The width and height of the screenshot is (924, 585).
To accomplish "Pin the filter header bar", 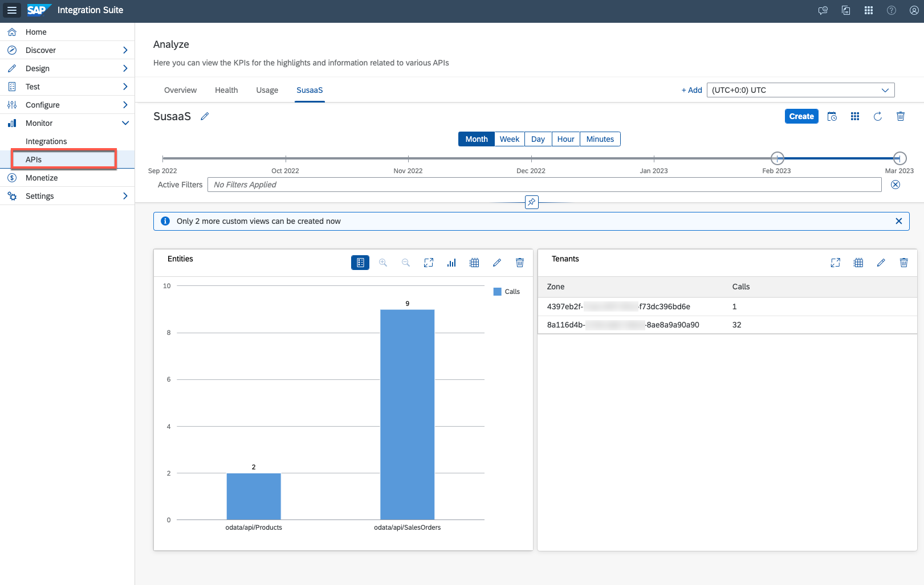I will 532,202.
